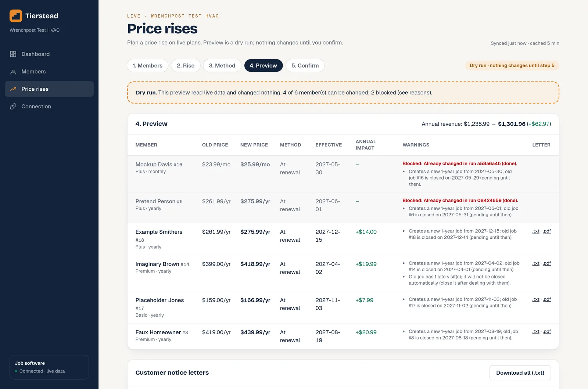This screenshot has width=588, height=389.
Task: Click Wrenchpost Test HVAC account name in sidebar
Action: [x=35, y=30]
